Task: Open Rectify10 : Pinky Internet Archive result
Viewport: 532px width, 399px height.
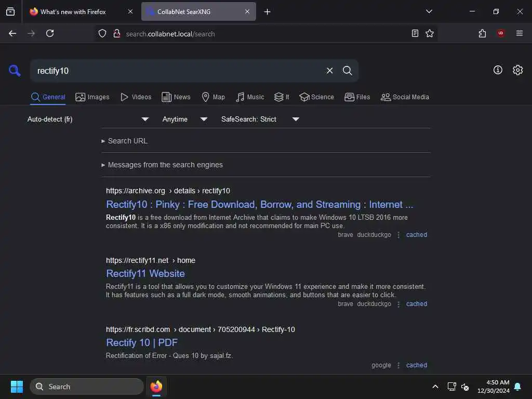Action: pyautogui.click(x=260, y=205)
